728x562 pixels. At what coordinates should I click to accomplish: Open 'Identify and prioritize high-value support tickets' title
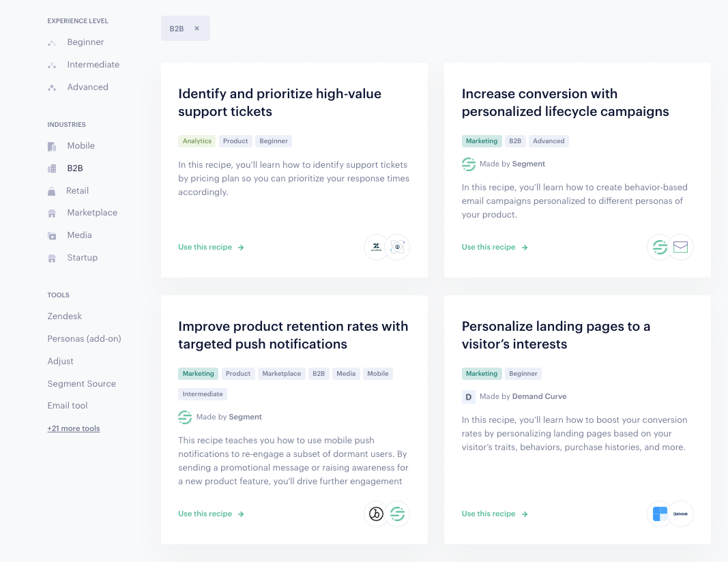280,102
